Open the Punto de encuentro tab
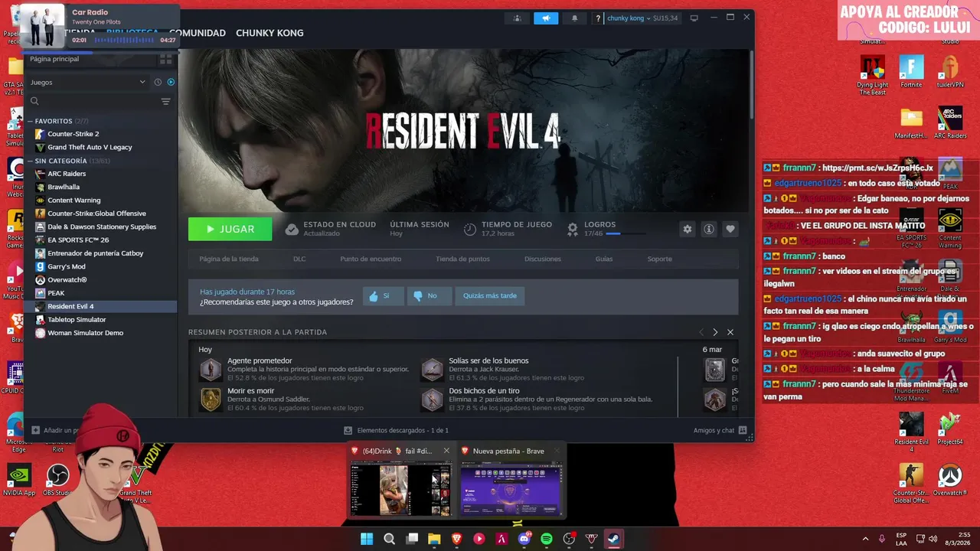This screenshot has height=551, width=980. tap(371, 259)
